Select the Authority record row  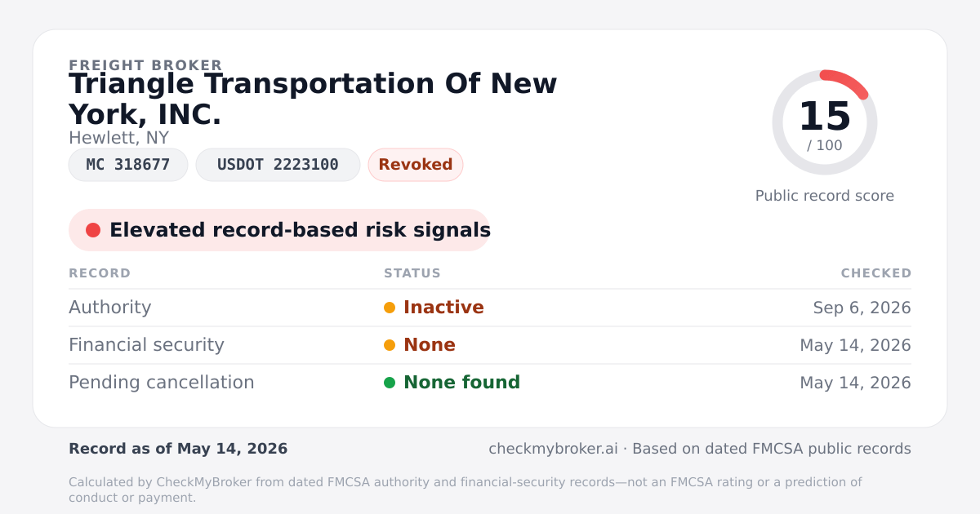tap(490, 308)
